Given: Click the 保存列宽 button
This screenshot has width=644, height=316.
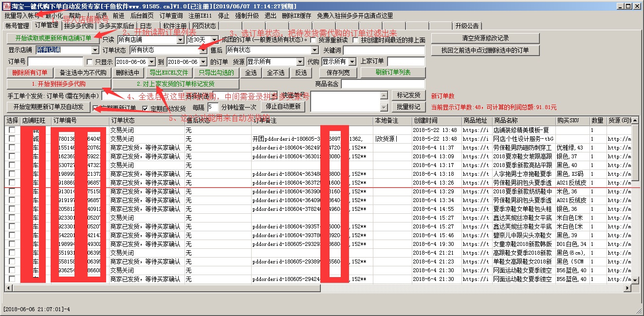Looking at the screenshot, I should tap(338, 73).
